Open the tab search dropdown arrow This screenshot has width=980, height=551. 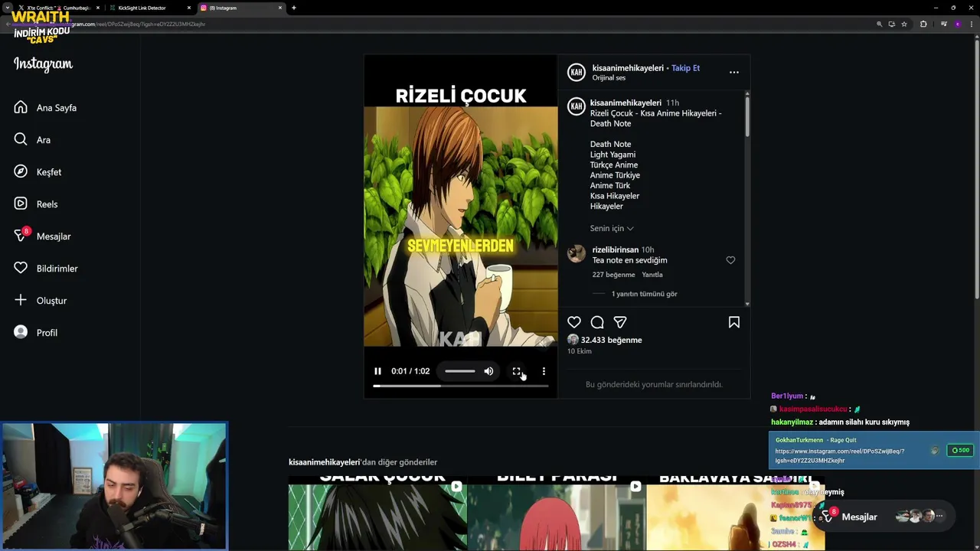click(7, 8)
